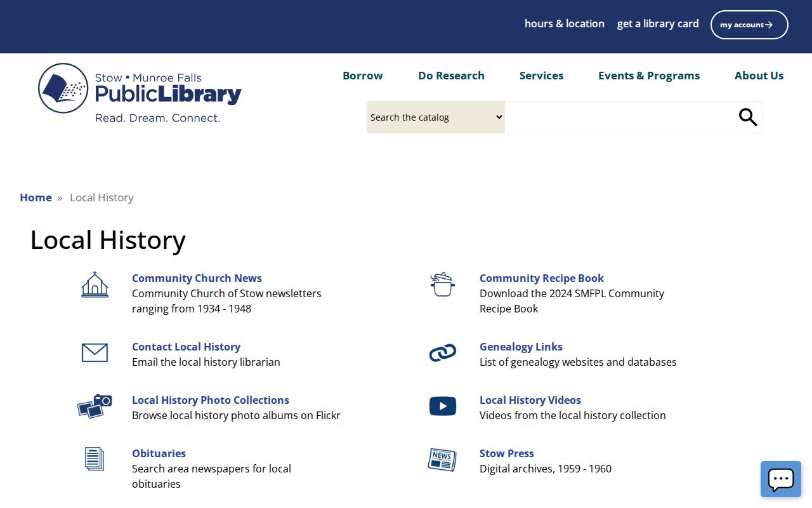Click the Home breadcrumb link
The height and width of the screenshot is (508, 812).
36,197
